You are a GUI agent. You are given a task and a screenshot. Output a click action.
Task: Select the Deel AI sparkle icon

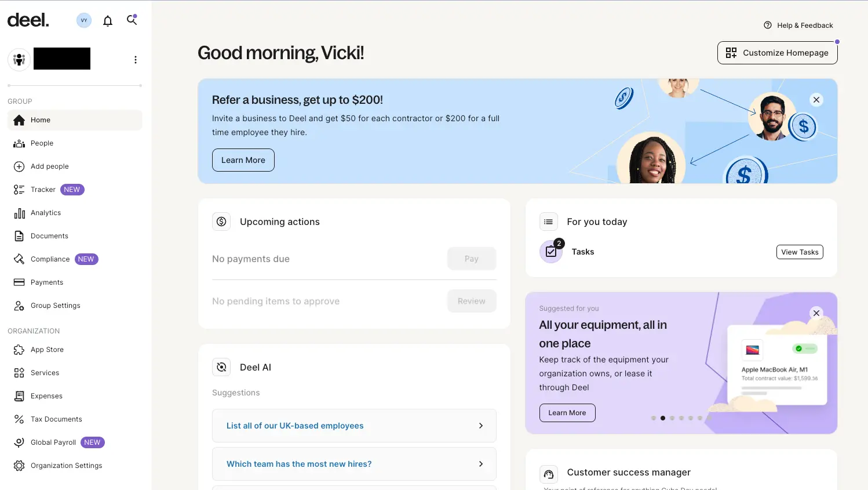[x=221, y=367]
